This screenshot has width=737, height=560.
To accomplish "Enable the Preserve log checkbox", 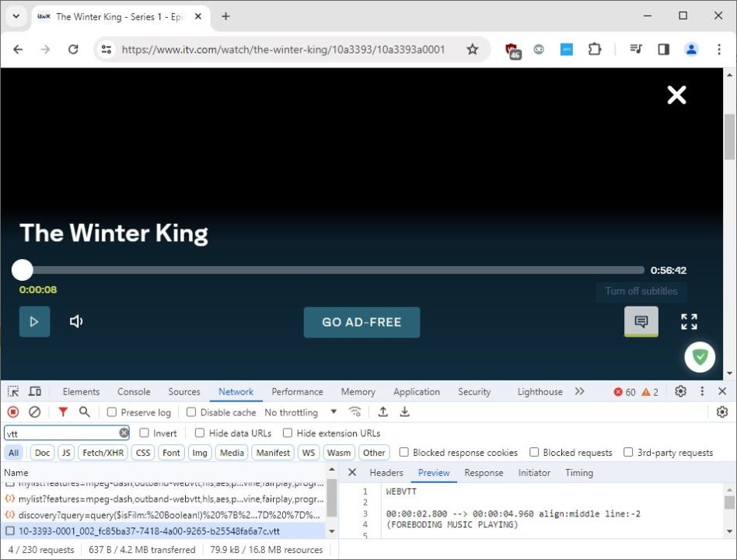I will 112,412.
